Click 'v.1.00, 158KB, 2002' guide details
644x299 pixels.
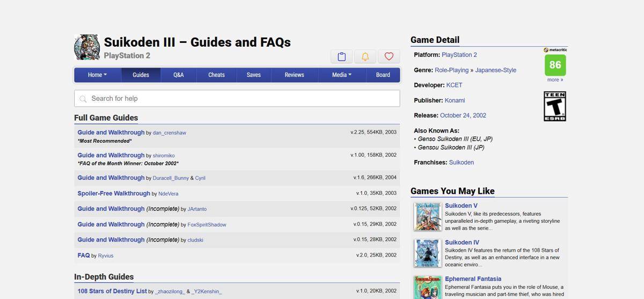tap(374, 155)
